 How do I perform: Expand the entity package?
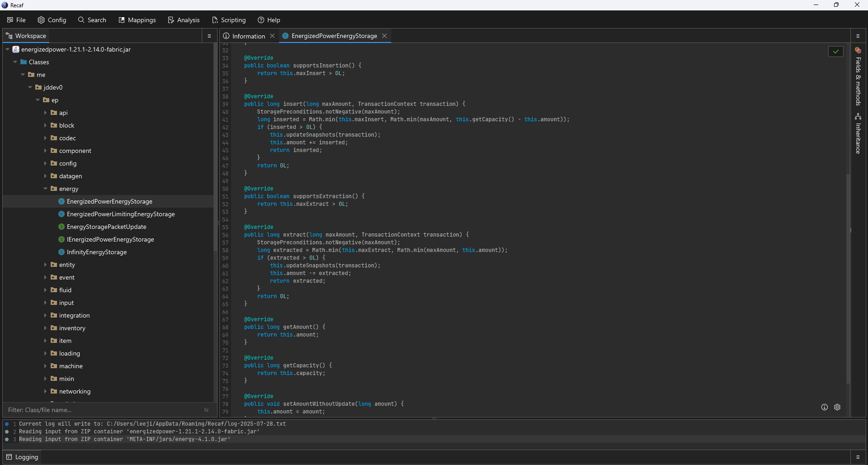45,265
